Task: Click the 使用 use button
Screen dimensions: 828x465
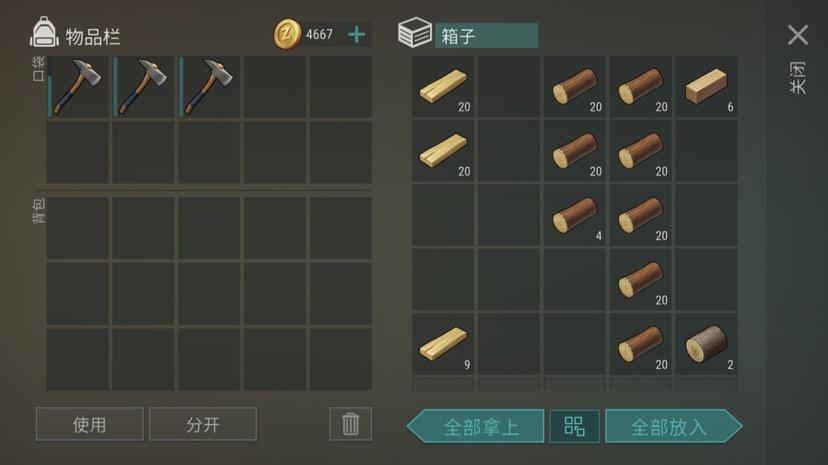Action: click(x=90, y=424)
